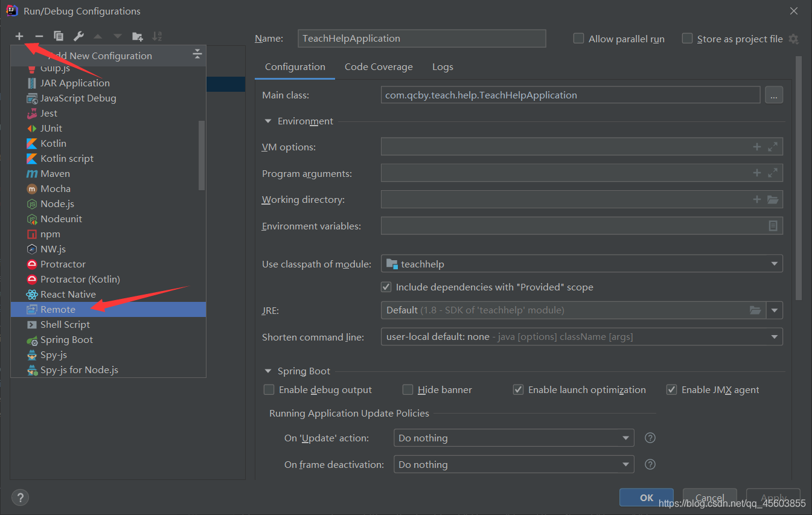Click the configuration type list scrollbar
This screenshot has width=812, height=515.
click(202, 155)
